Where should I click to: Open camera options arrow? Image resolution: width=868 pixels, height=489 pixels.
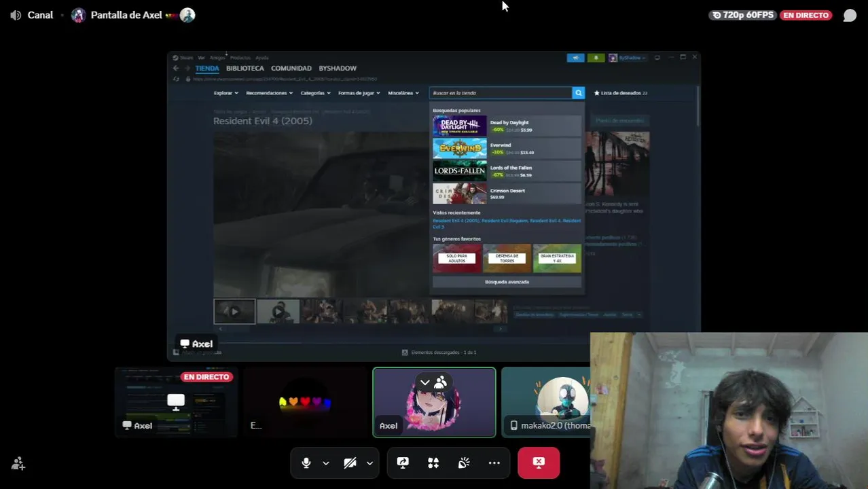point(369,463)
